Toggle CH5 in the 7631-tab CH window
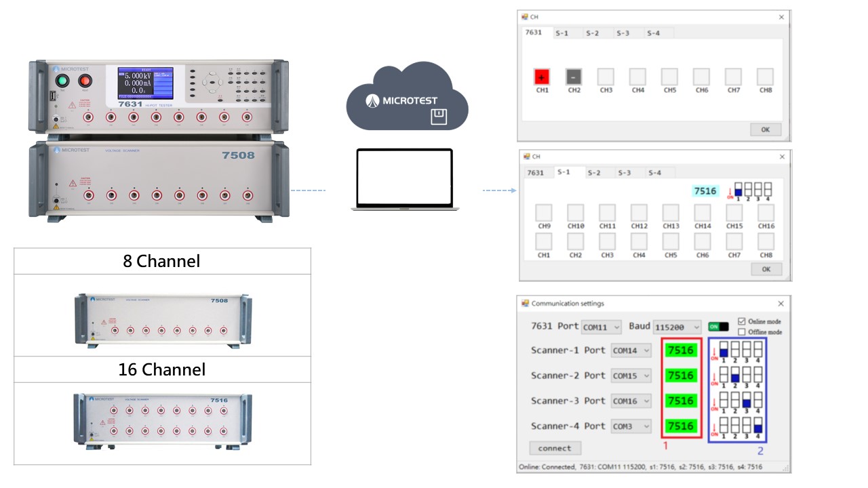868x488 pixels. coord(669,77)
